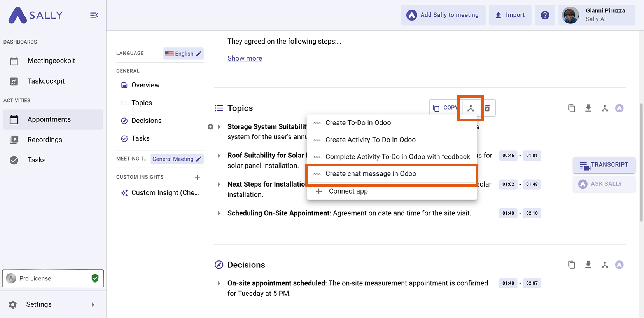Open the TRANSCRIPT panel
The height and width of the screenshot is (318, 644).
(x=604, y=165)
